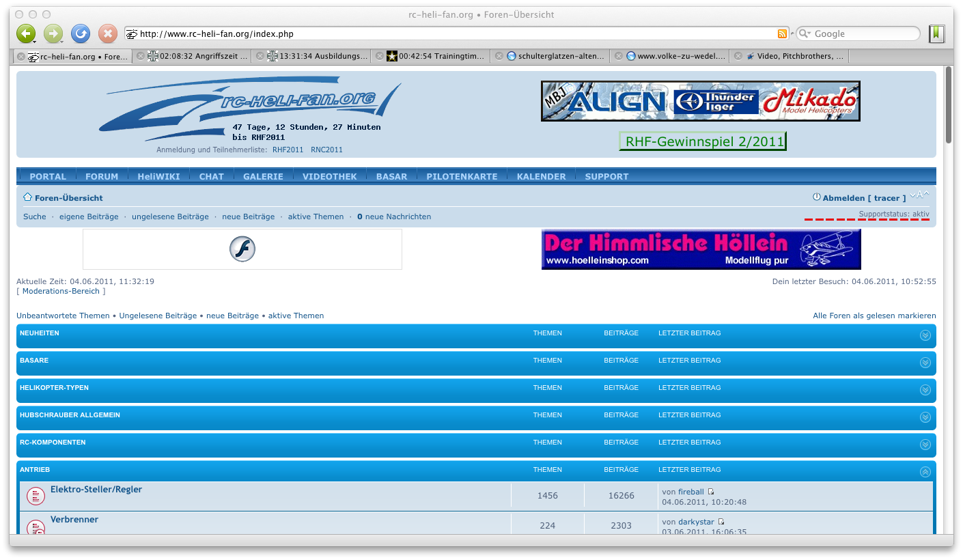Open VIDEOTHEK in the navigation bar
The image size is (963, 560).
click(330, 176)
